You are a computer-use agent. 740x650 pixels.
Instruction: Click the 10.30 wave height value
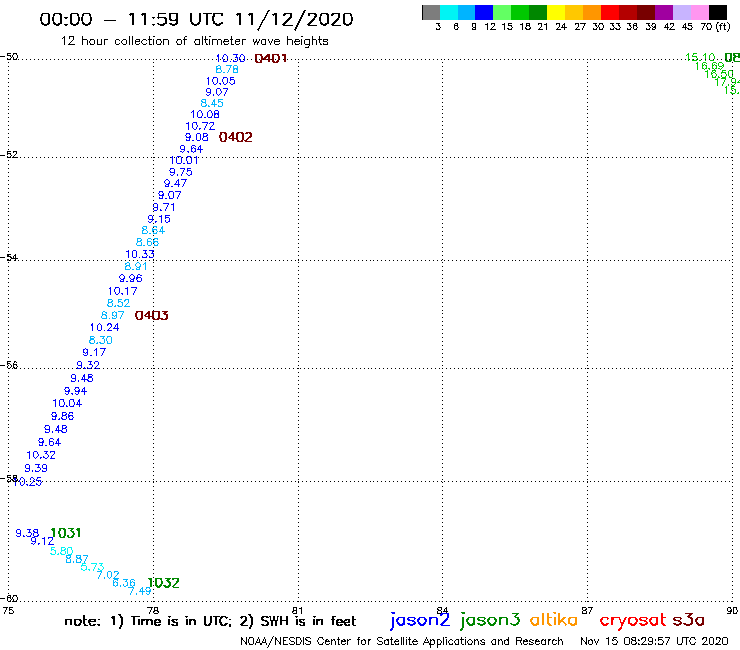230,58
